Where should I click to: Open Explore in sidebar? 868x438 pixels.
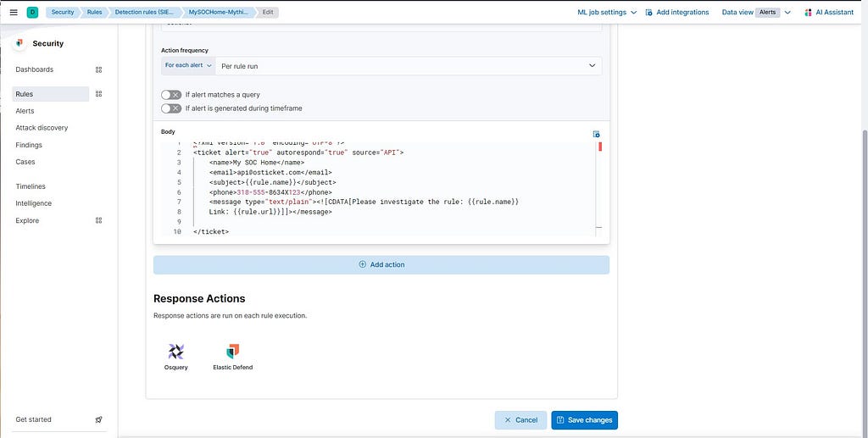[27, 220]
